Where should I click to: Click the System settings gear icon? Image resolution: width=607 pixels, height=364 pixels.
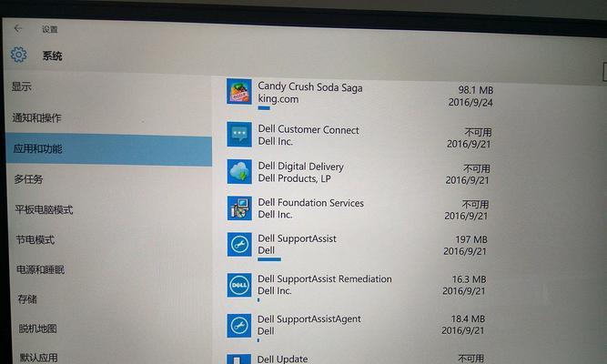[18, 55]
